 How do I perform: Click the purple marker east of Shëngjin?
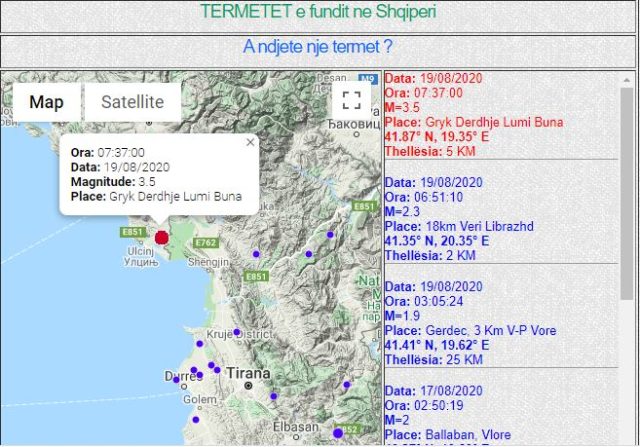tap(256, 254)
